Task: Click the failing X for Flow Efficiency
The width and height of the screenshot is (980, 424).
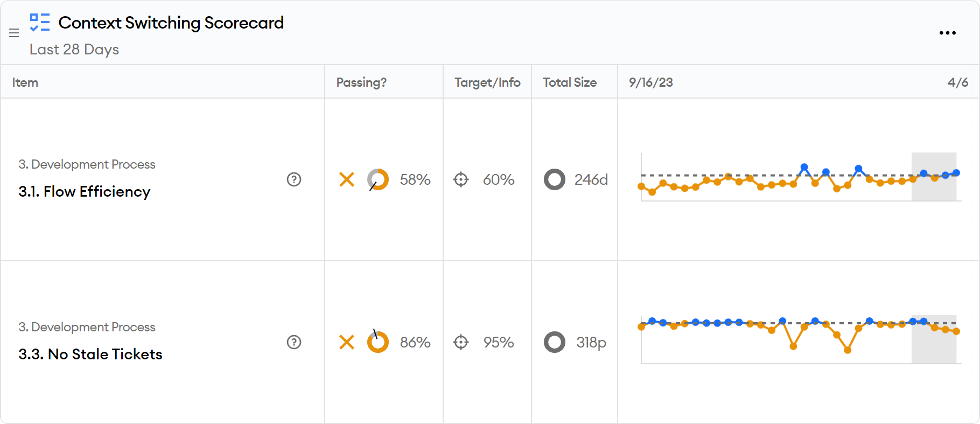Action: (347, 179)
